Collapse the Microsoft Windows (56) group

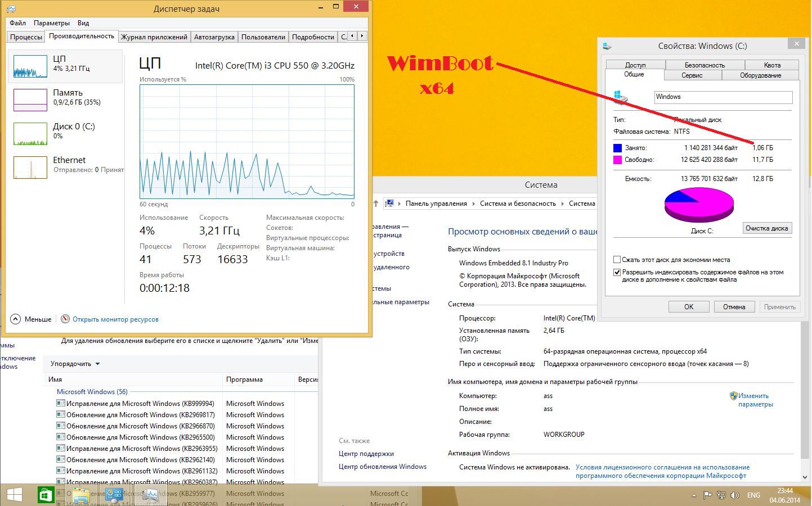click(92, 391)
